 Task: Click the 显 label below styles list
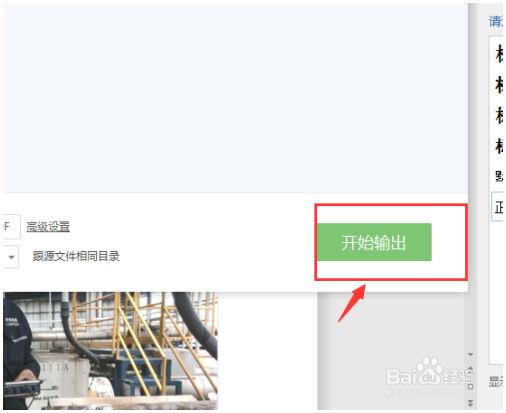point(496,382)
